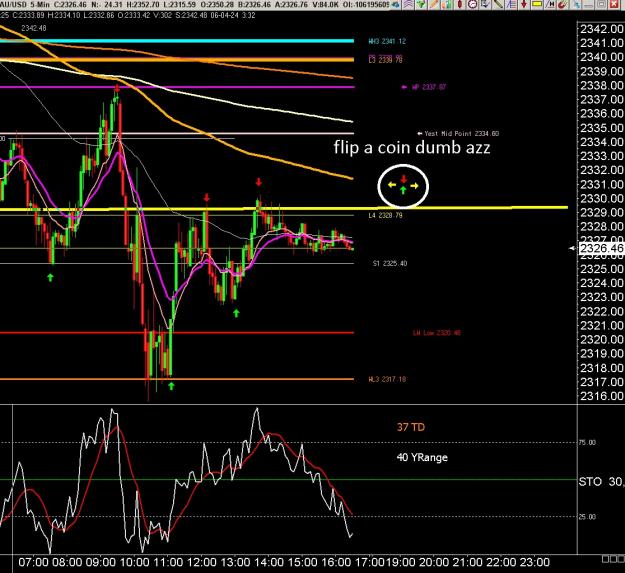Viewport: 625px width, 573px height.
Task: Click the green arrow toolbar icon
Action: coord(421,4)
